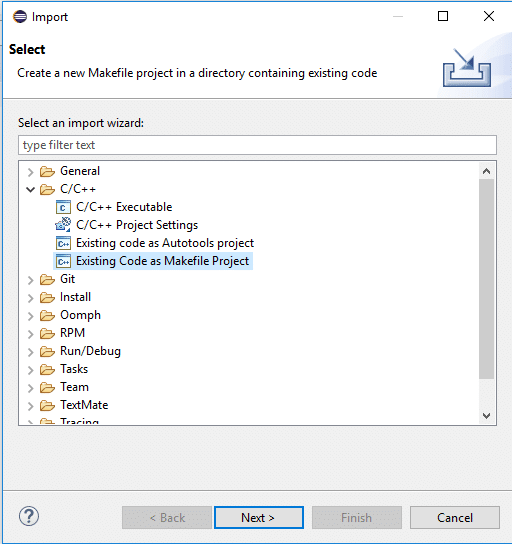Select the TextMate tree item
Image resolution: width=512 pixels, height=544 pixels.
point(84,405)
